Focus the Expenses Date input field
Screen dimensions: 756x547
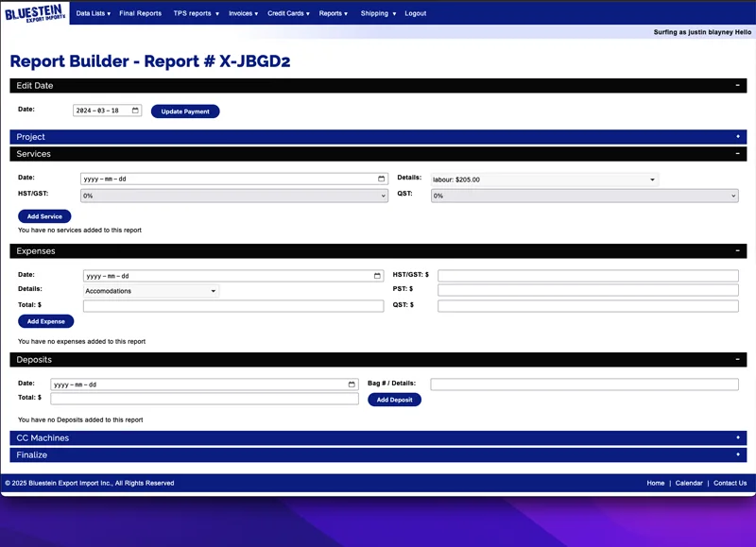(233, 276)
